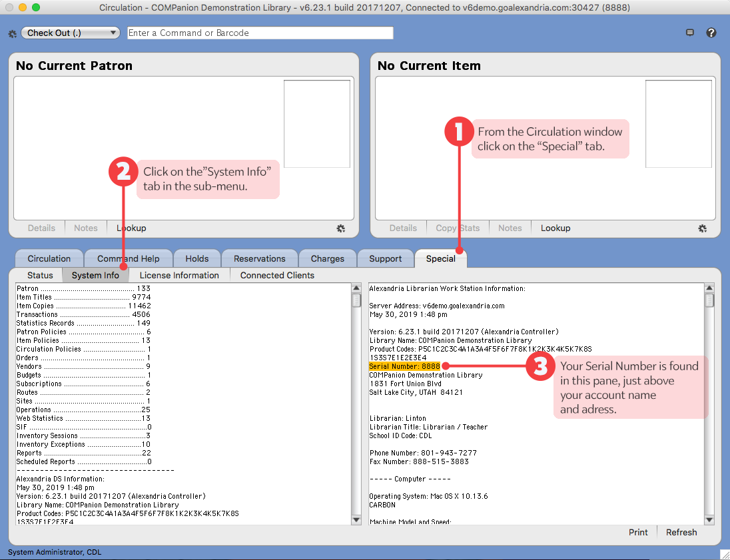Click 'Phone Number: 801-943-7277' text

423,453
